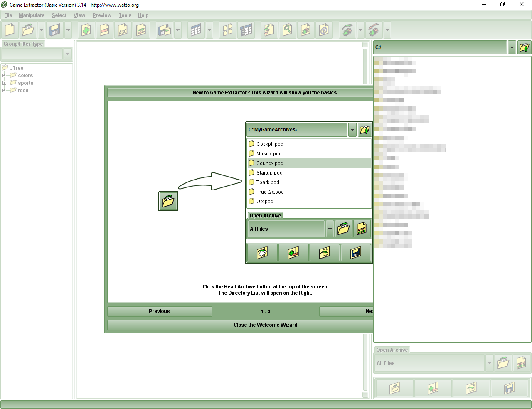Viewport: 532px width, 409px height.
Task: Select the curved-arrow extract panel button in the right sidebar bottom row
Action: [x=471, y=389]
